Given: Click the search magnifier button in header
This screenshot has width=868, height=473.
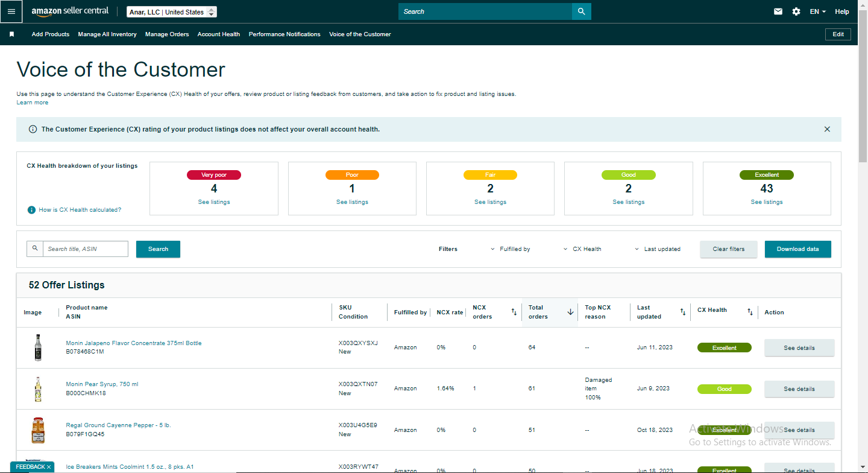Looking at the screenshot, I should (582, 11).
